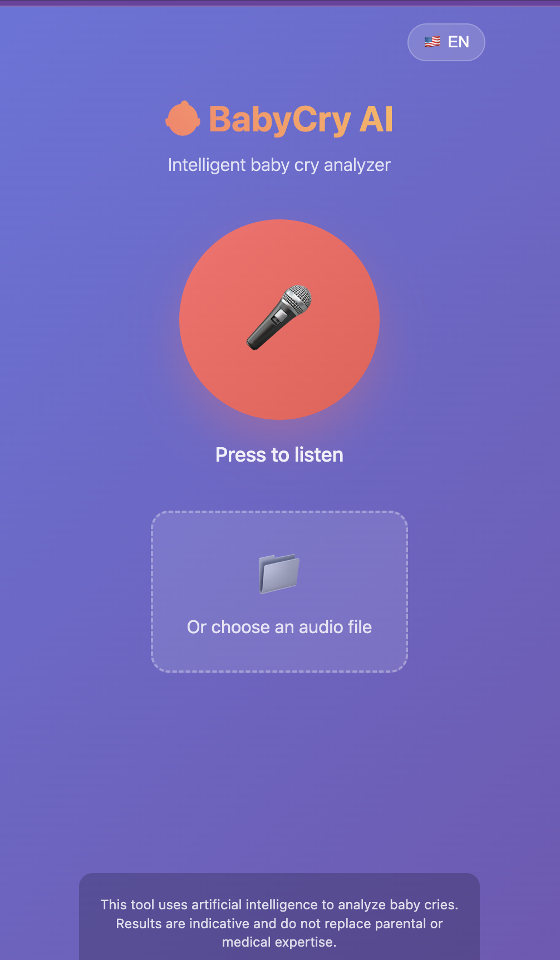Click the dashed audio file drop zone
The width and height of the screenshot is (560, 960).
(279, 591)
